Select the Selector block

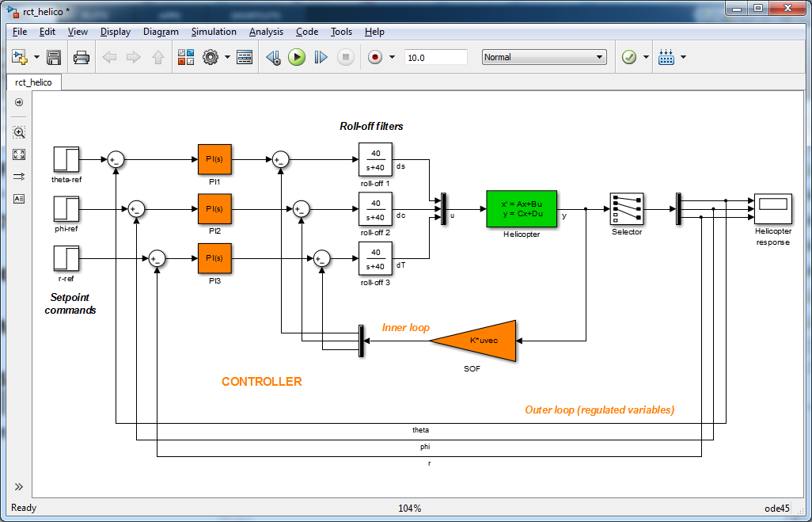pos(627,209)
